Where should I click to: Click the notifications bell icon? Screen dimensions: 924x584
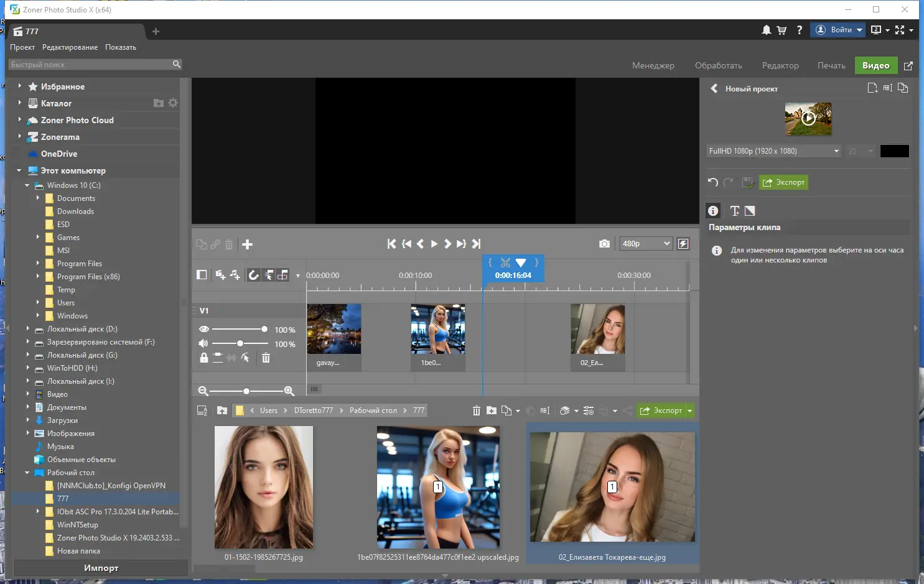[x=766, y=30]
